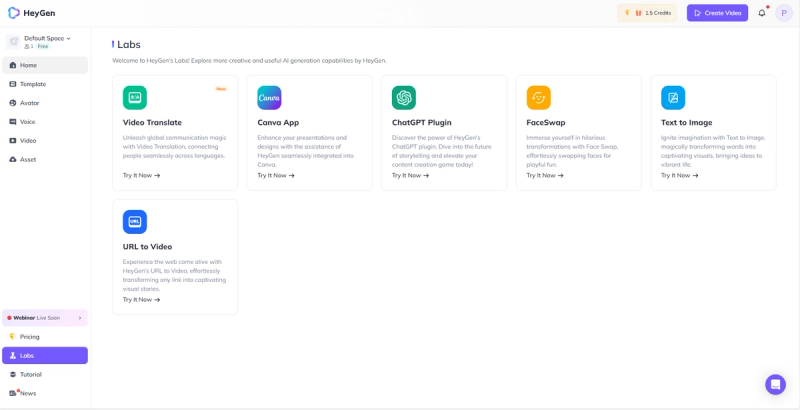Open the Text to Image icon

click(673, 97)
